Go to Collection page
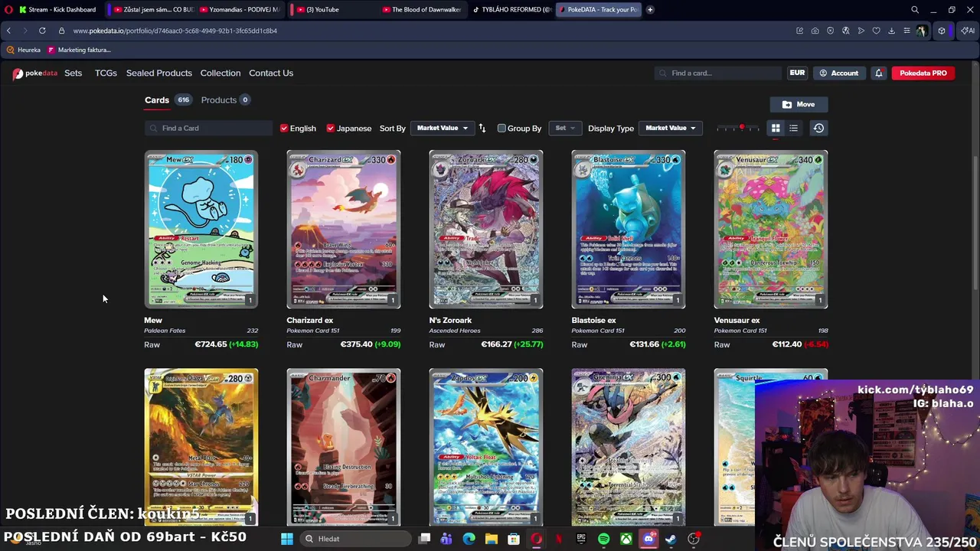Screen dimensions: 980x551 (220, 73)
